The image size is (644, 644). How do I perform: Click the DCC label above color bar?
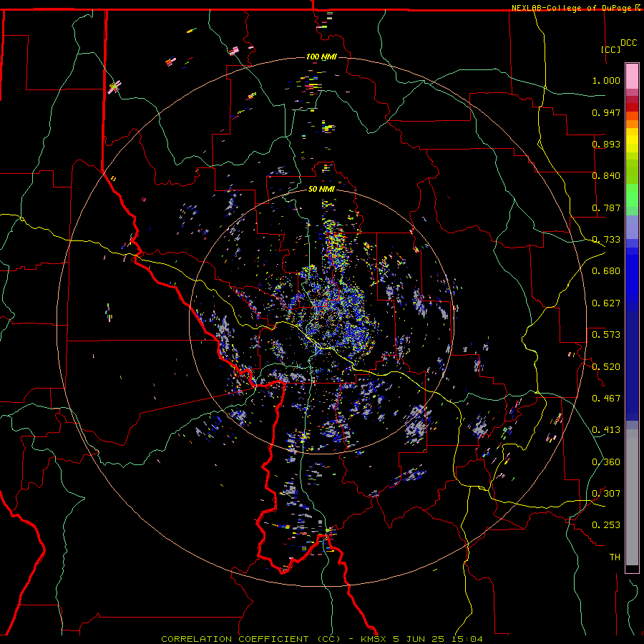pos(628,43)
